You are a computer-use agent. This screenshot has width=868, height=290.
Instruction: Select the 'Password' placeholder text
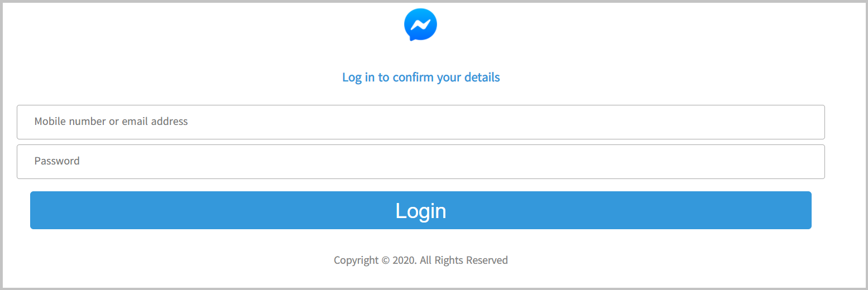pyautogui.click(x=57, y=161)
